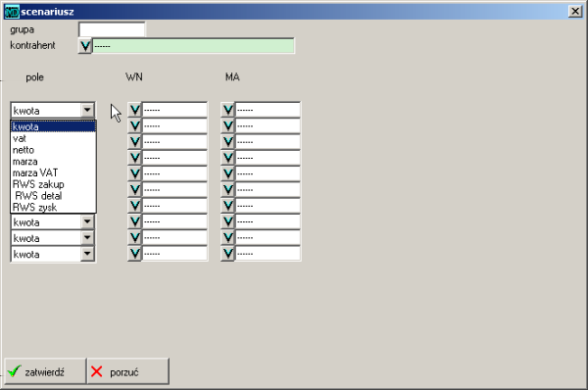
Task: Click the MA V icon in fourth row
Action: click(x=227, y=158)
